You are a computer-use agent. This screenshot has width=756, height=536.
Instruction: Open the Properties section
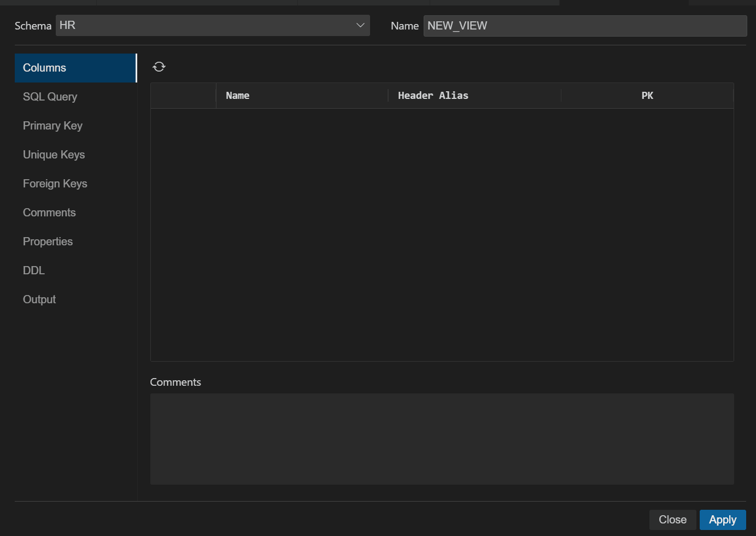coord(48,241)
